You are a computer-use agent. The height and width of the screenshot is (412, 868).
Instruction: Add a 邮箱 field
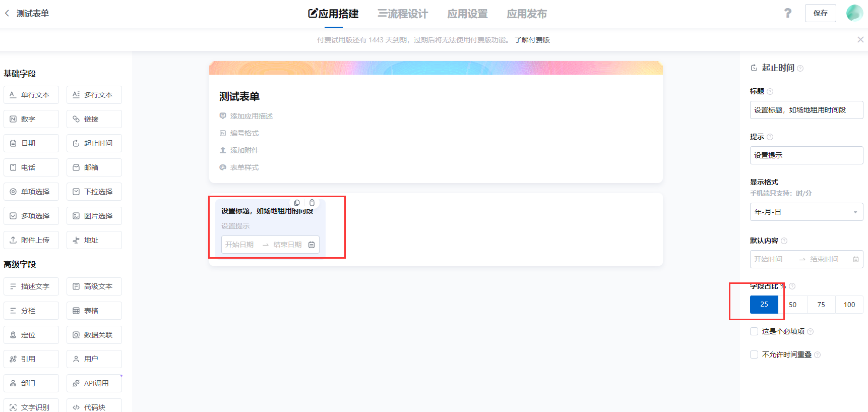coord(94,167)
